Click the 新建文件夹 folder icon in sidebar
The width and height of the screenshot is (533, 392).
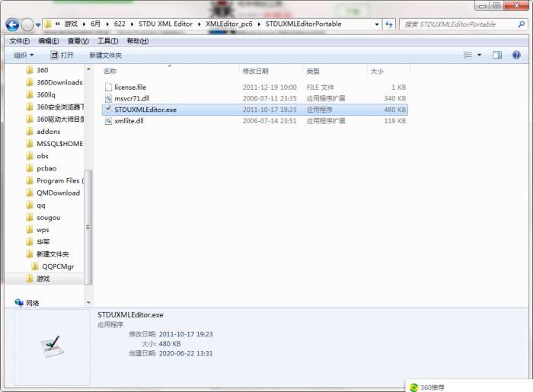point(30,253)
